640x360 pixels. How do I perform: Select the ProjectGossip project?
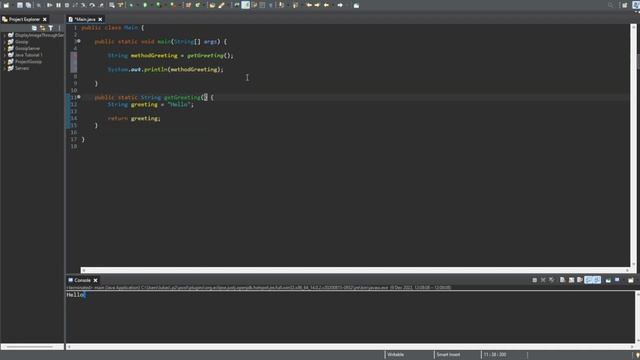[29, 62]
